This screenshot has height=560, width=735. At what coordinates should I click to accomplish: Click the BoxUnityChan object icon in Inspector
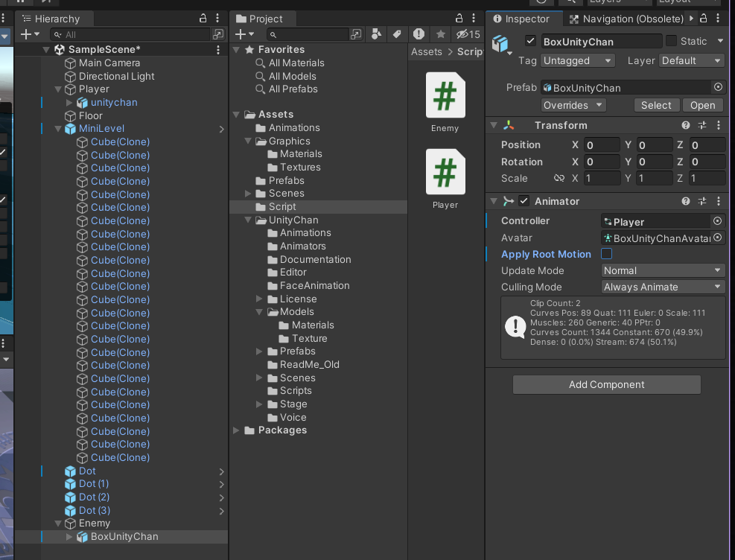(500, 44)
